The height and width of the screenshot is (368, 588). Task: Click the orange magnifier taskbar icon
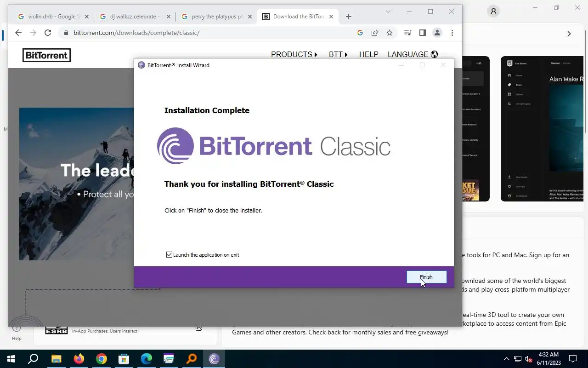click(x=192, y=359)
